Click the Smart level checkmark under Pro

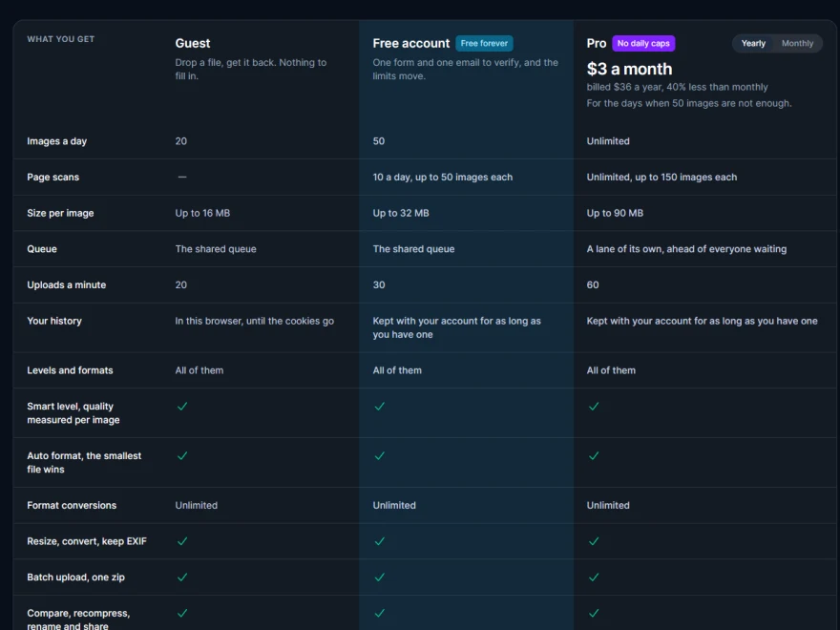point(594,407)
